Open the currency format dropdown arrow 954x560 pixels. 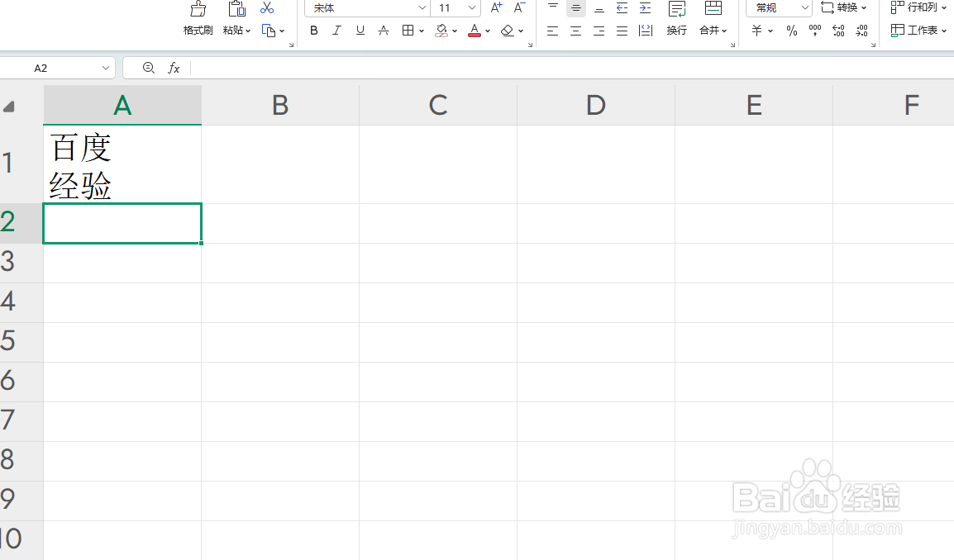(770, 31)
